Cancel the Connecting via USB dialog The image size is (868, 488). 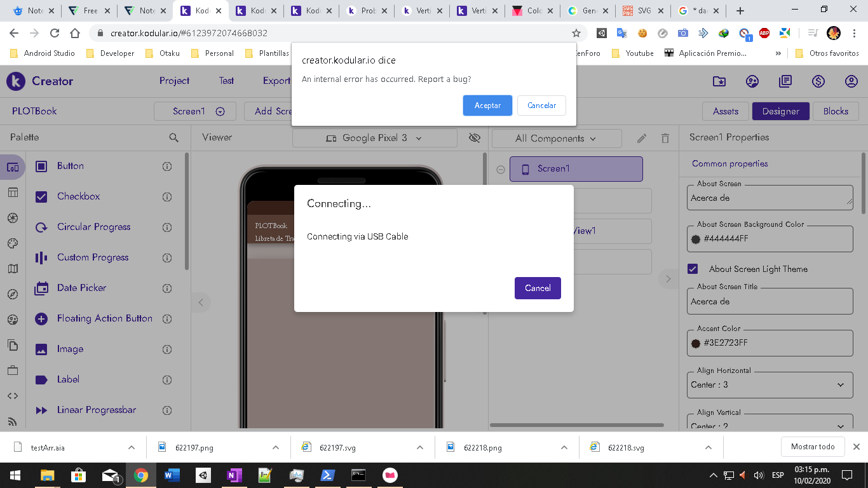[x=538, y=288]
